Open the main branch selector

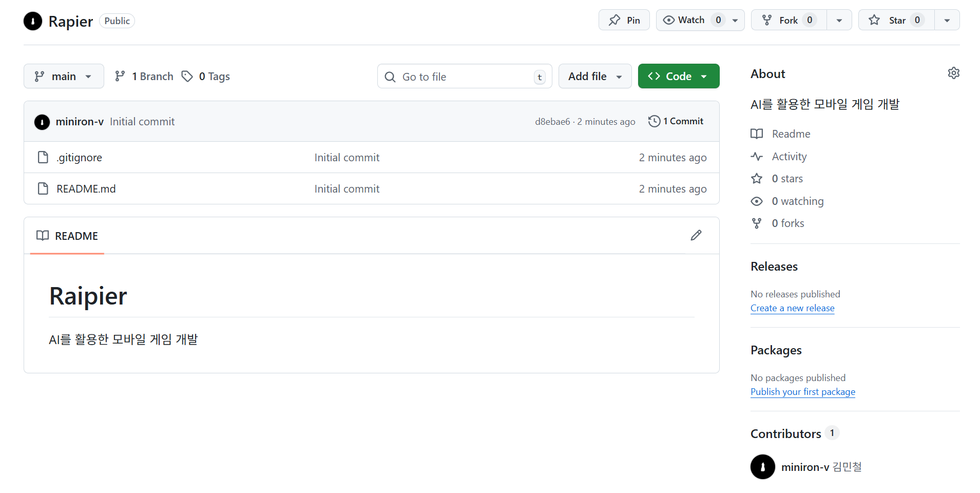(64, 76)
